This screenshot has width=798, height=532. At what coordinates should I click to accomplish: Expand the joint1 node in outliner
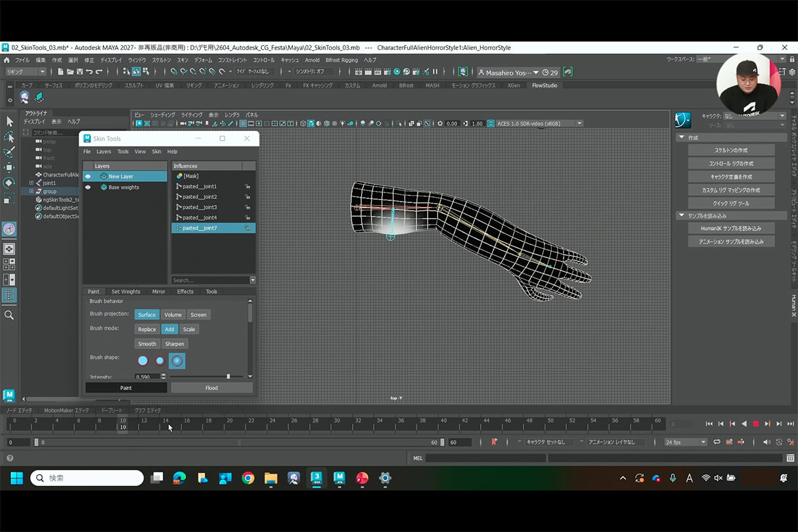(31, 183)
